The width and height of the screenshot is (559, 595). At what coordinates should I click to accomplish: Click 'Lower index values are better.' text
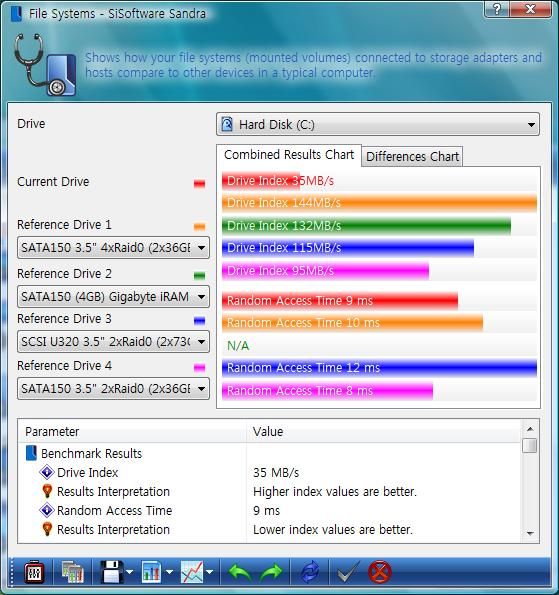pyautogui.click(x=333, y=530)
